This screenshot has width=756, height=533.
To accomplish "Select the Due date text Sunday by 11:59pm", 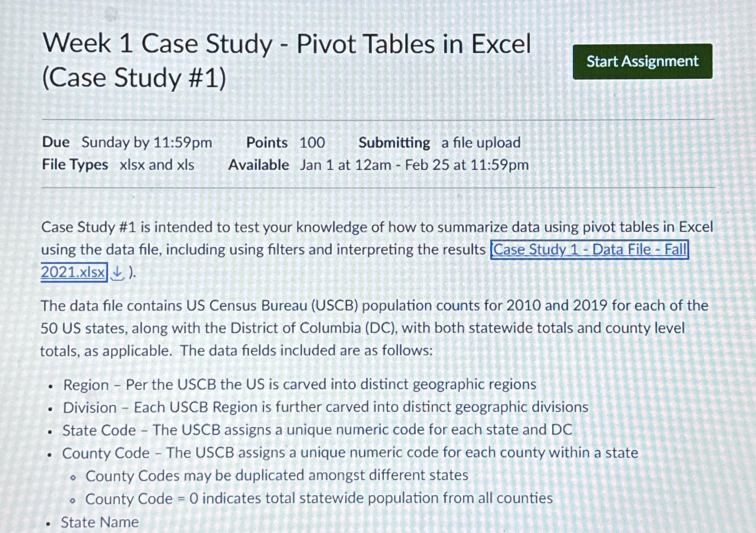I will 146,142.
